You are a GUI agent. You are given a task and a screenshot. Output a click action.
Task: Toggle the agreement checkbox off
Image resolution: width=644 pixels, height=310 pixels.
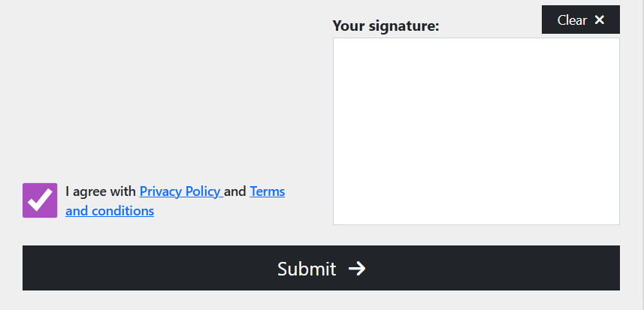(40, 200)
